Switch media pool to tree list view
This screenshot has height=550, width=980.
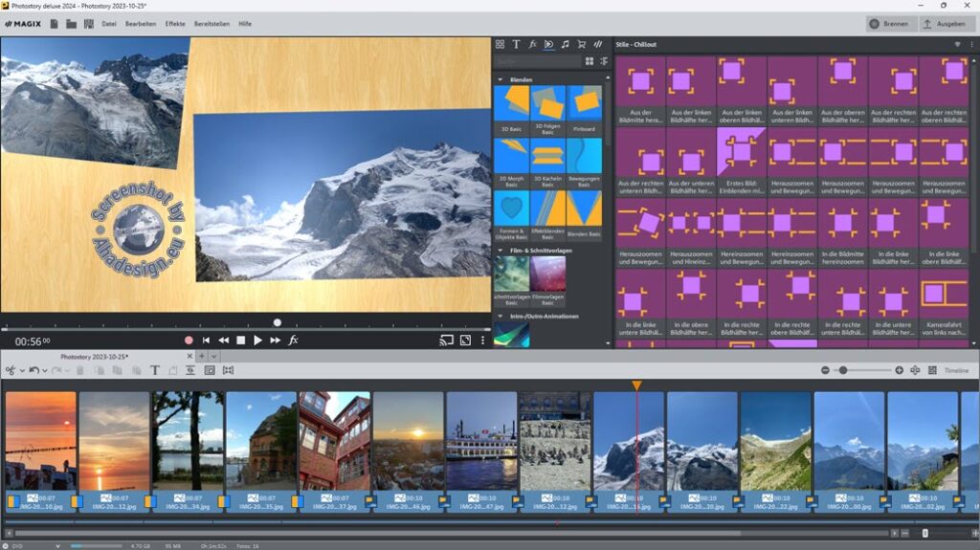(x=605, y=61)
